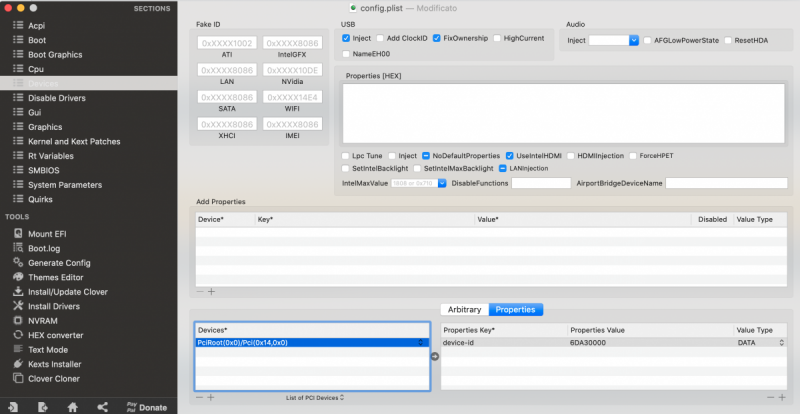Click the AirportBridgeDeviceName input field
Image resolution: width=800 pixels, height=414 pixels.
point(727,183)
